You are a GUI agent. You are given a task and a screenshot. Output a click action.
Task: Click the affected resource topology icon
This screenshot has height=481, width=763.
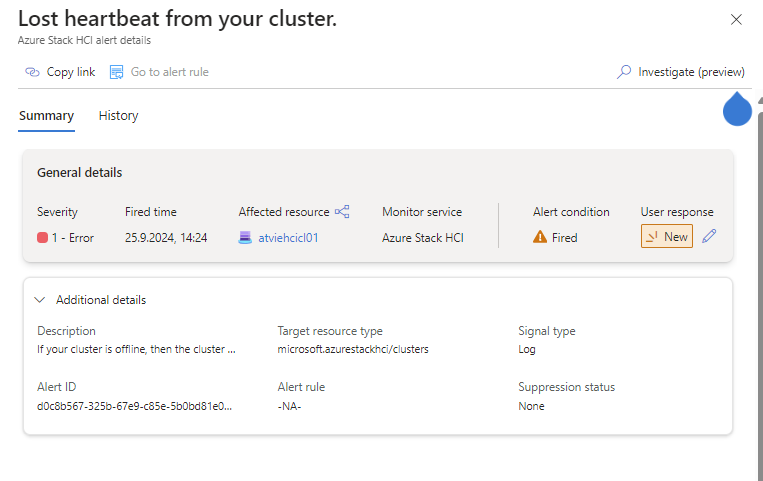pos(342,212)
